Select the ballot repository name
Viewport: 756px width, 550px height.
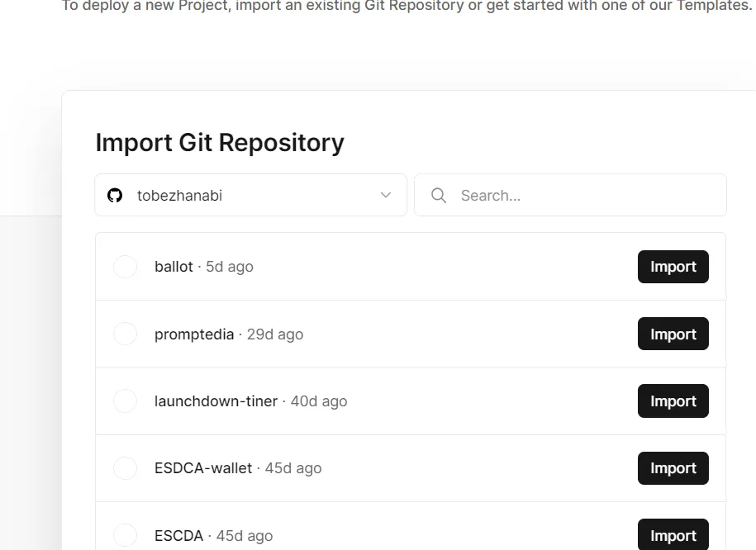(174, 267)
